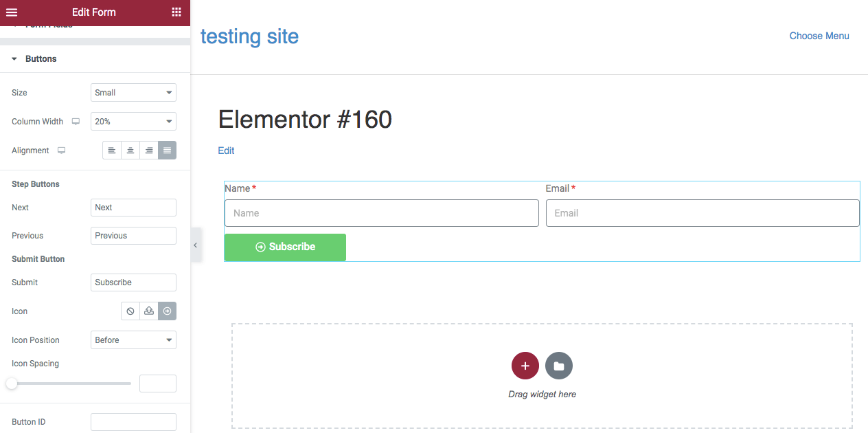Screen dimensions: 868x433
Task: Open the Choose Menu link
Action: click(x=819, y=35)
